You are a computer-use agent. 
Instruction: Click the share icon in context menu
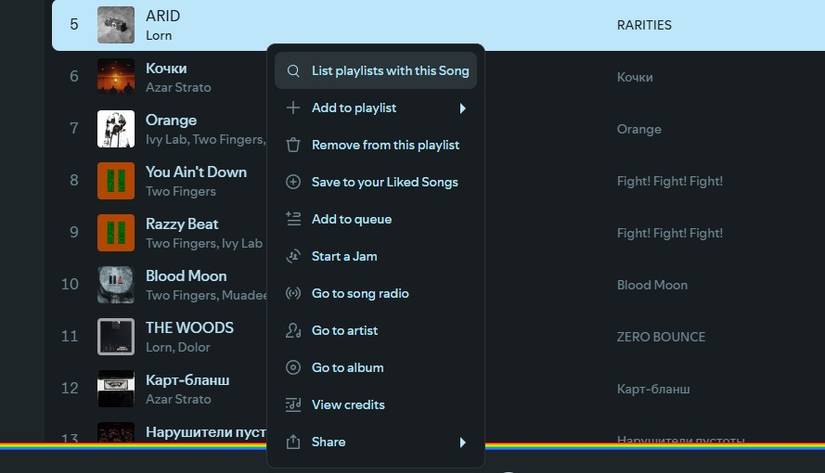293,442
